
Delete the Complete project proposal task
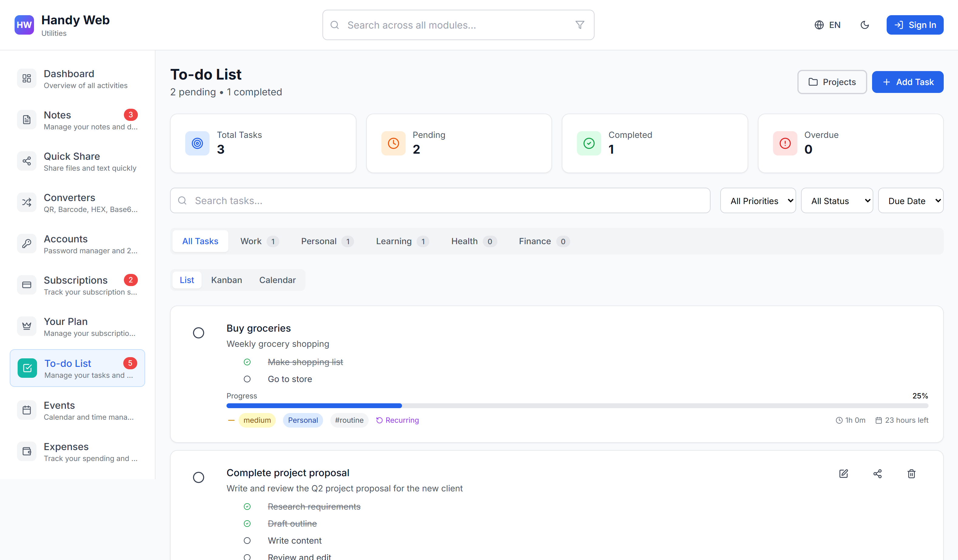click(911, 473)
